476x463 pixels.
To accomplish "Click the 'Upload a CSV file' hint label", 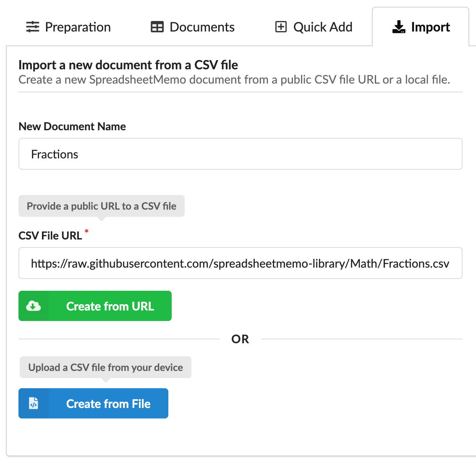I will pyautogui.click(x=105, y=367).
